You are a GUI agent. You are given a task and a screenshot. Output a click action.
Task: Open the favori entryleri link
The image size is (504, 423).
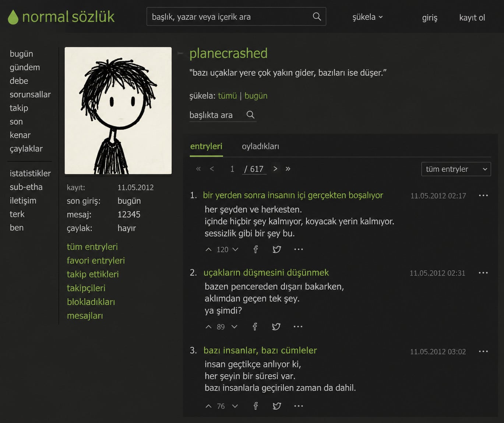coord(96,260)
